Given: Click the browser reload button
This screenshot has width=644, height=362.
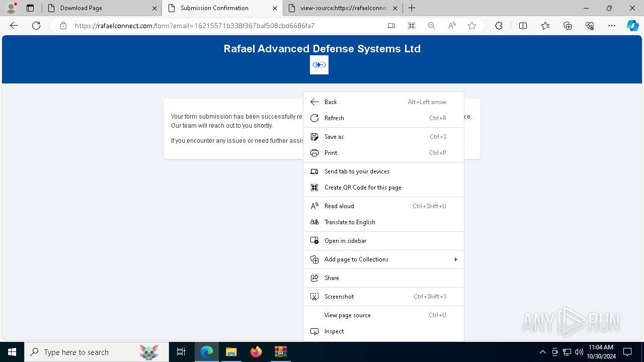Looking at the screenshot, I should coord(36,26).
